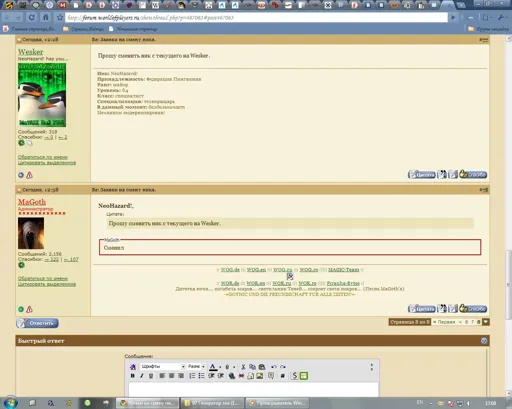512x409 pixels.
Task: Go to thread page 6
Action: pyautogui.click(x=466, y=322)
